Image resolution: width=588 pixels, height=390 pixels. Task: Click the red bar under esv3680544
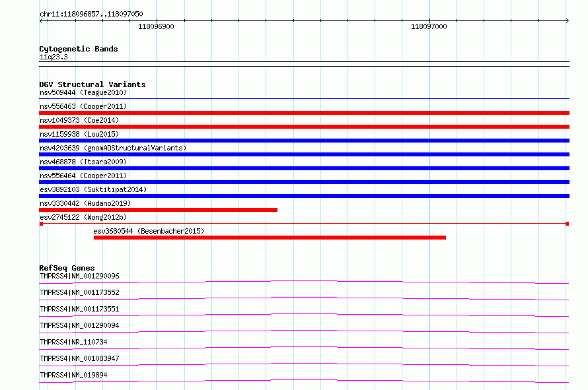tap(270, 238)
